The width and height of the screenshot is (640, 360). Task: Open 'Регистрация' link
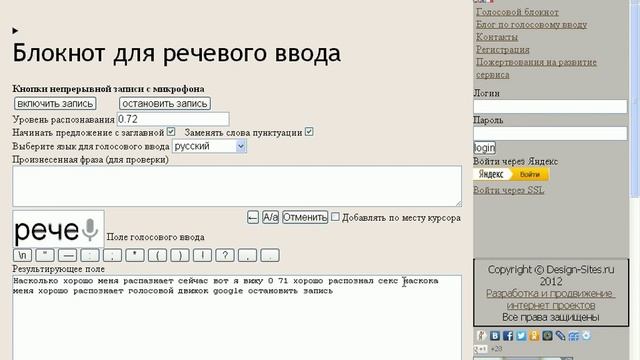point(502,50)
